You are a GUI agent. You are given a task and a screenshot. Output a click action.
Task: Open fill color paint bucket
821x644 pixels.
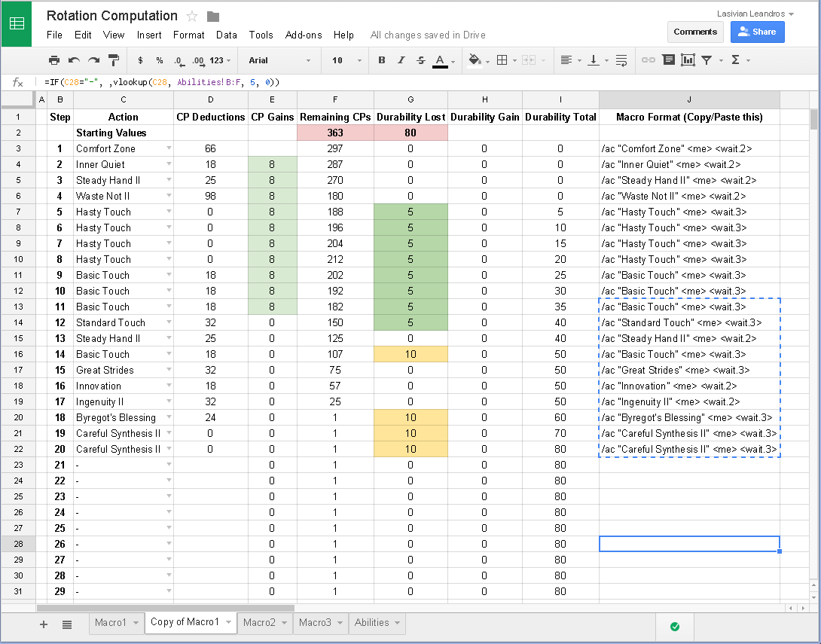(x=475, y=60)
